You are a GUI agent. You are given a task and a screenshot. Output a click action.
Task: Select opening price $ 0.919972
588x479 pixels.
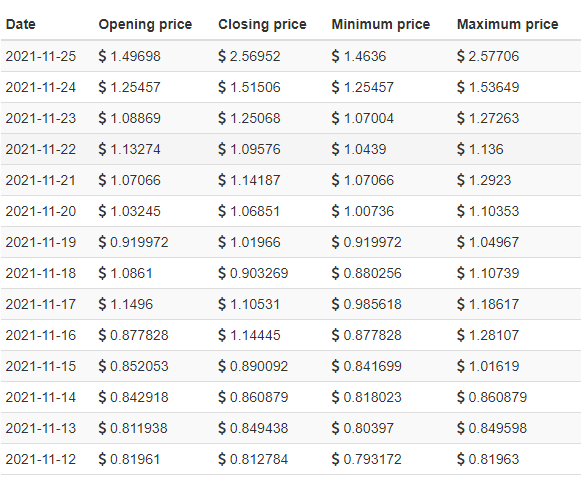point(133,242)
